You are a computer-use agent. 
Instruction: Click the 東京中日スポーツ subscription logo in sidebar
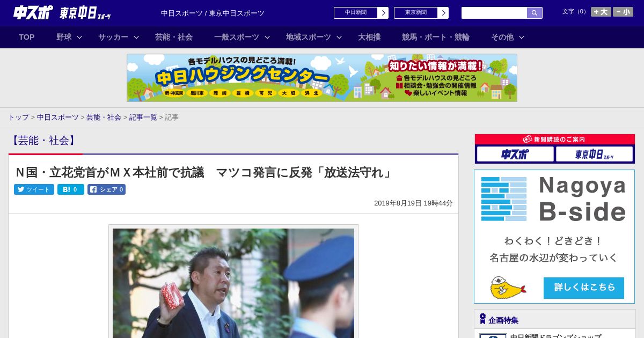pos(594,155)
